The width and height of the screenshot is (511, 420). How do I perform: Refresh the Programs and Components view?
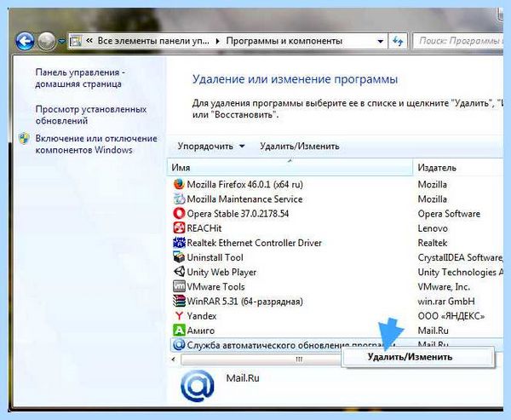398,42
